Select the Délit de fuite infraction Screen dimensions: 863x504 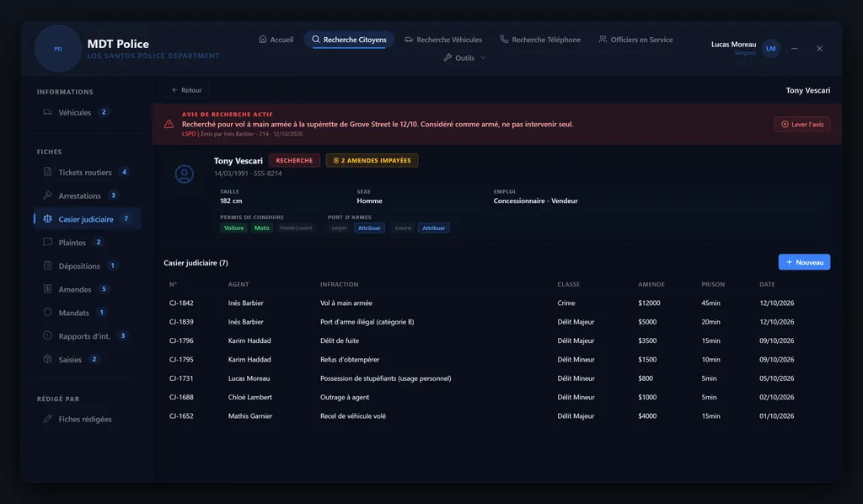340,340
